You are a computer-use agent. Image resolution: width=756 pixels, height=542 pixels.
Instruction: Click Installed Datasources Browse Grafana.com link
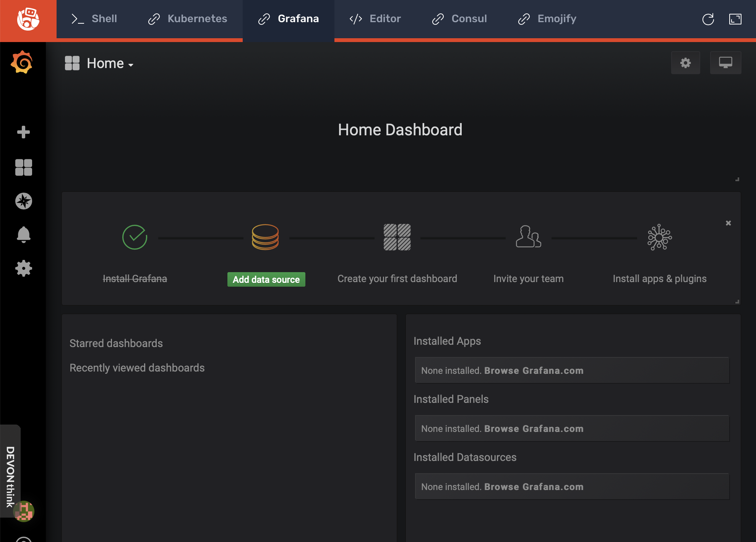click(x=534, y=487)
